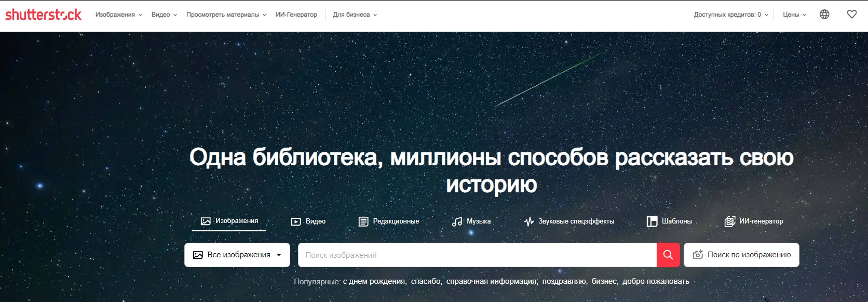This screenshot has height=302, width=868.
Task: Click the Поиск по изображению button
Action: (741, 255)
